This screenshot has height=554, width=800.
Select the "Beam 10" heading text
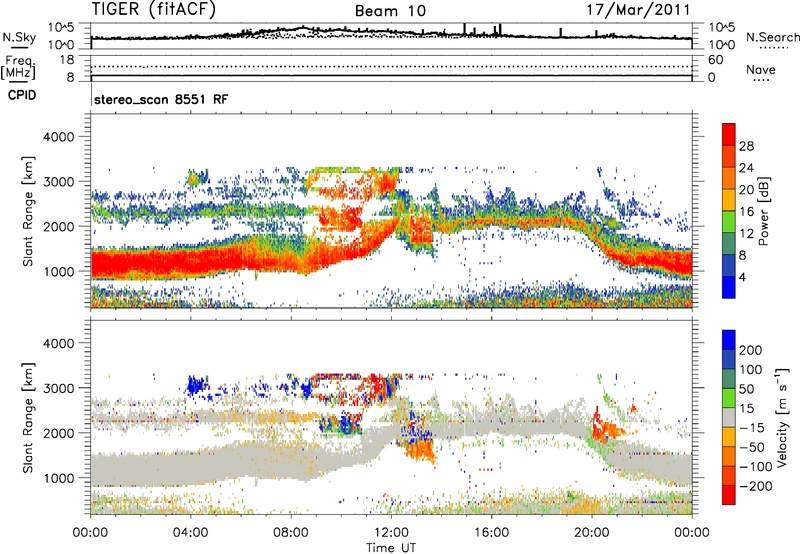390,11
